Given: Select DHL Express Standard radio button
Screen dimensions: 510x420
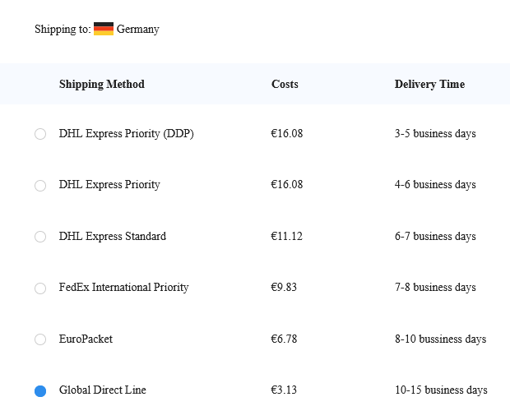Looking at the screenshot, I should 40,237.
